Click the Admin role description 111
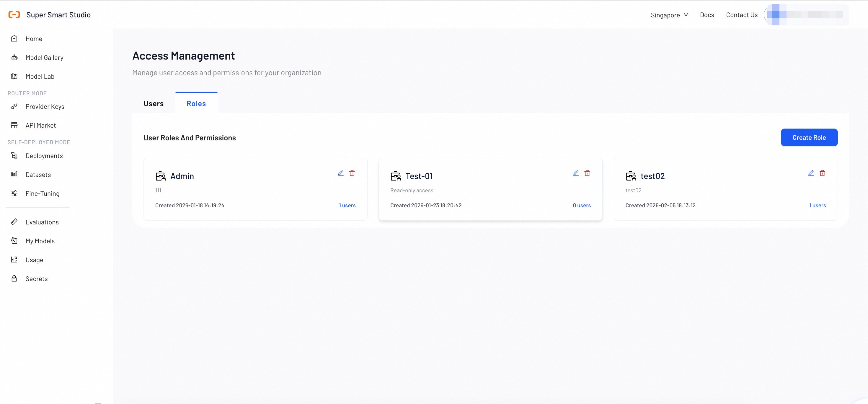The height and width of the screenshot is (404, 868). pyautogui.click(x=158, y=190)
